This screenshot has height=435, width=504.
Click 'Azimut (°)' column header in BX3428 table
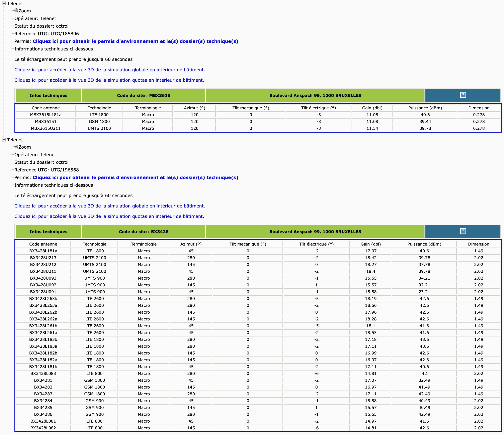(x=191, y=244)
